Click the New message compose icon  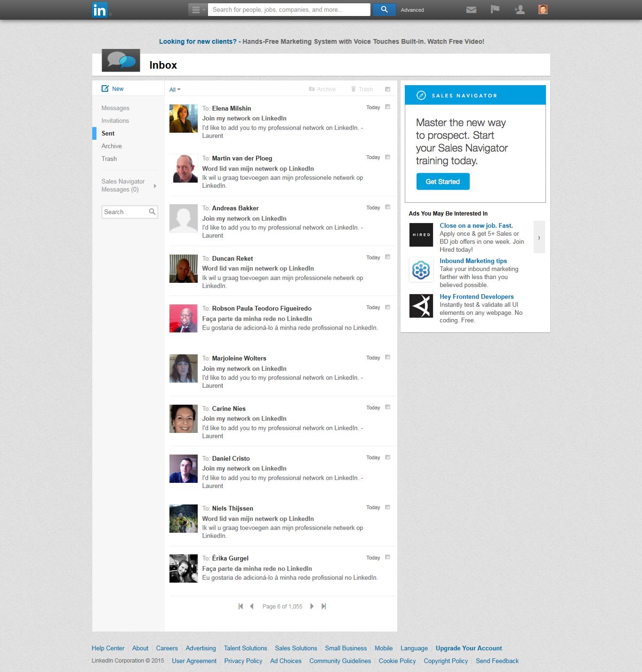[105, 88]
